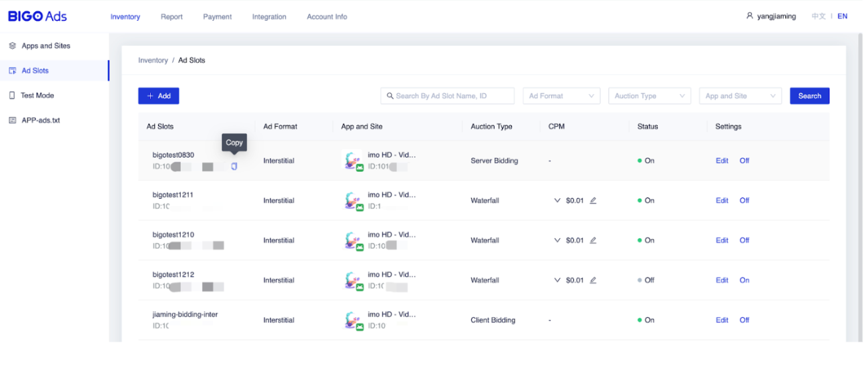Screen dimensions: 868x365
Task: Click Edit link for bigotest1210
Action: click(722, 240)
